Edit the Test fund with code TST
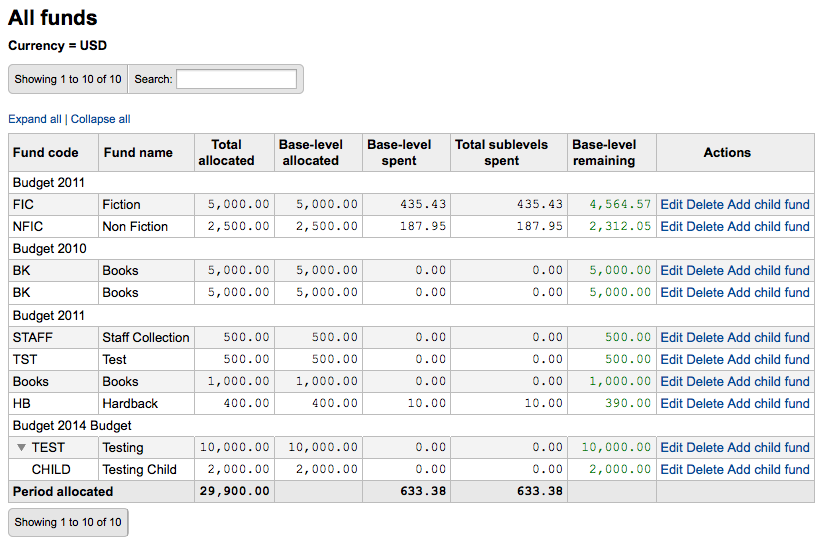The image size is (826, 546). coord(671,359)
